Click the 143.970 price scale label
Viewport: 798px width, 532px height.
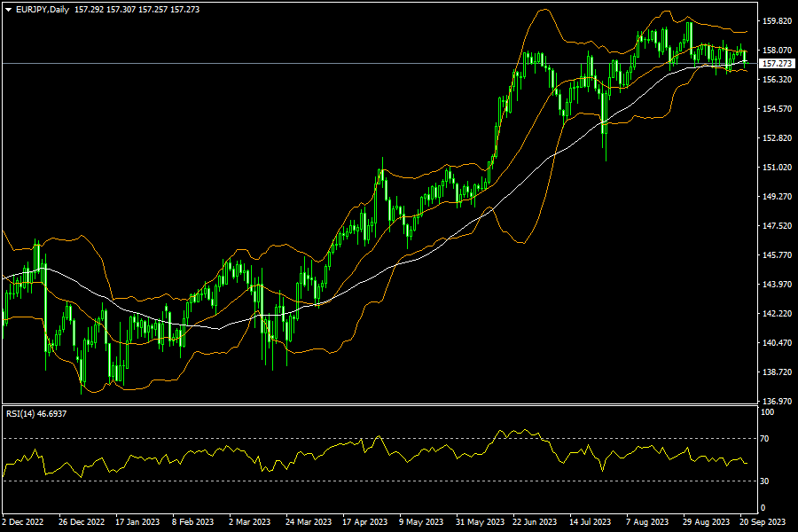click(x=777, y=285)
